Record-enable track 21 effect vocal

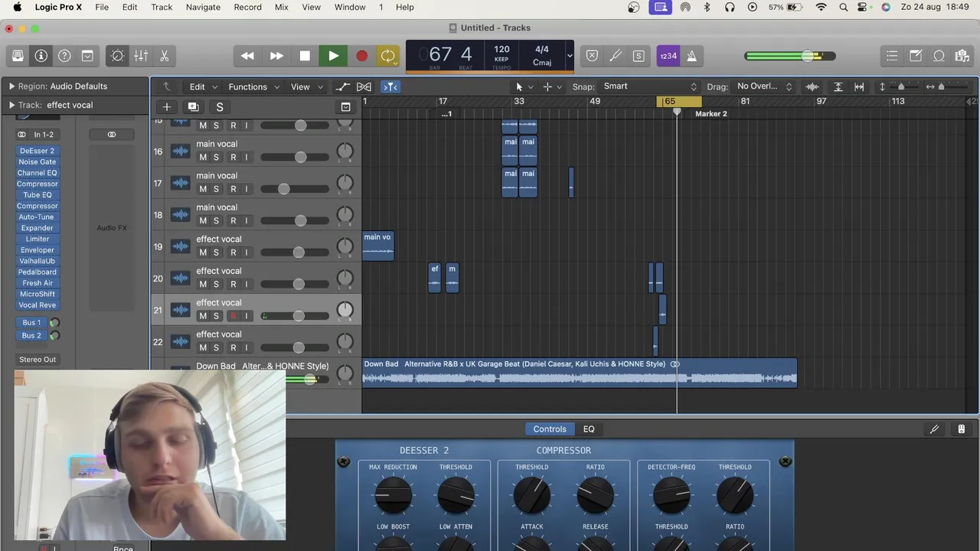pyautogui.click(x=234, y=316)
